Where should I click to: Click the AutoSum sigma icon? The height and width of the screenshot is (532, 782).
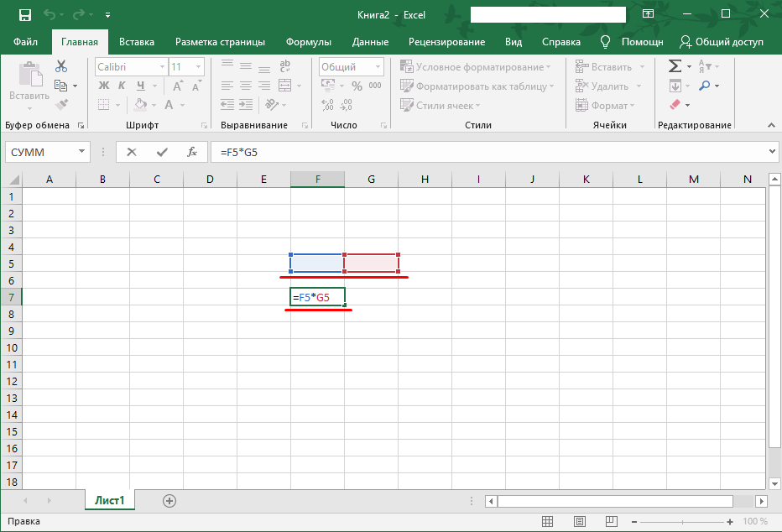pos(674,66)
